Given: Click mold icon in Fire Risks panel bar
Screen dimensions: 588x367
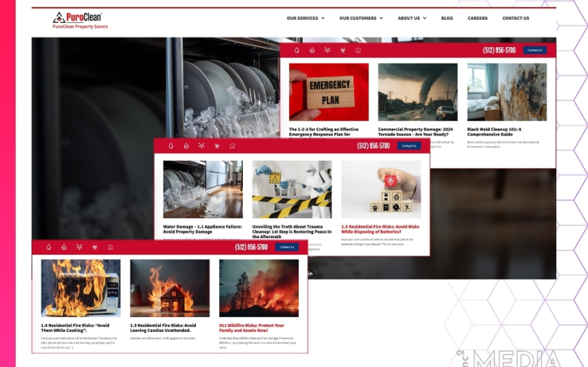Looking at the screenshot, I should (79, 247).
